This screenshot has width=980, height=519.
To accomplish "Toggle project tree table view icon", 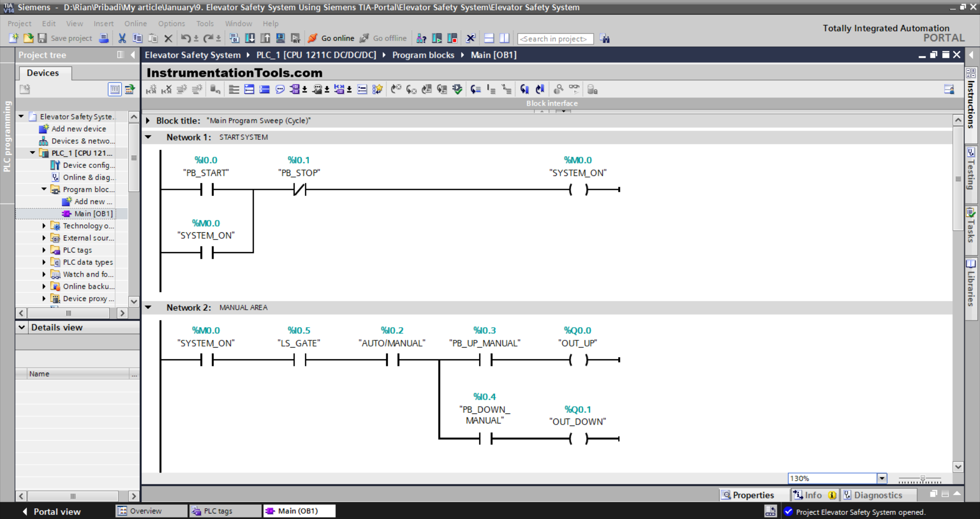I will [115, 89].
